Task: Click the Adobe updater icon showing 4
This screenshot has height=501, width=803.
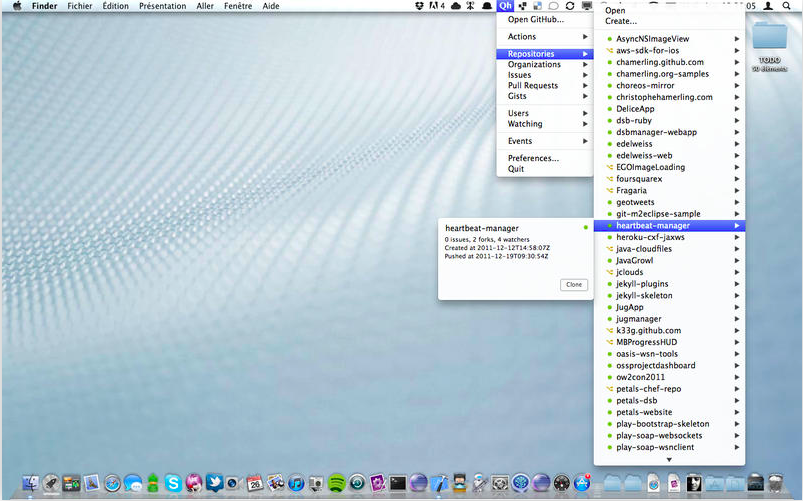Action: coord(437,6)
